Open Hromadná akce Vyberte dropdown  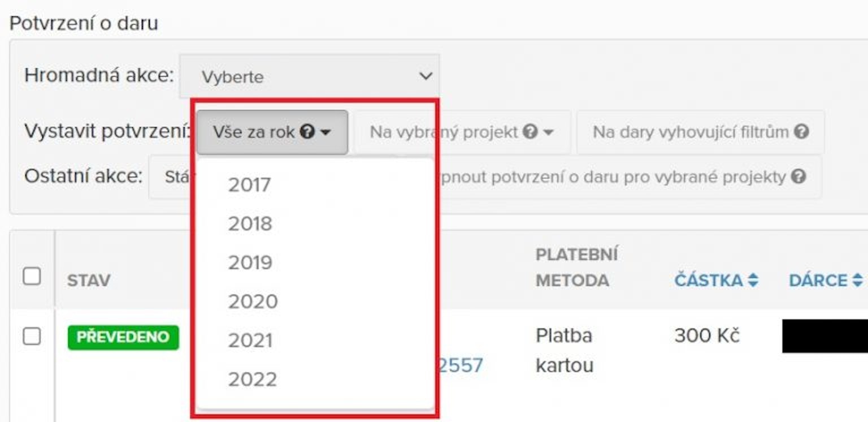310,76
